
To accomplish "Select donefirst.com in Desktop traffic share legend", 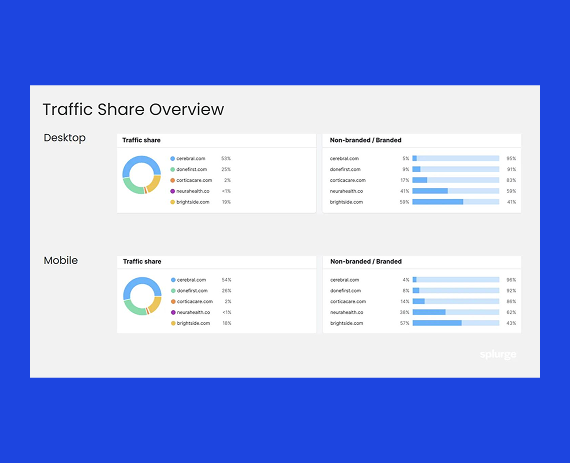I will 192,169.
